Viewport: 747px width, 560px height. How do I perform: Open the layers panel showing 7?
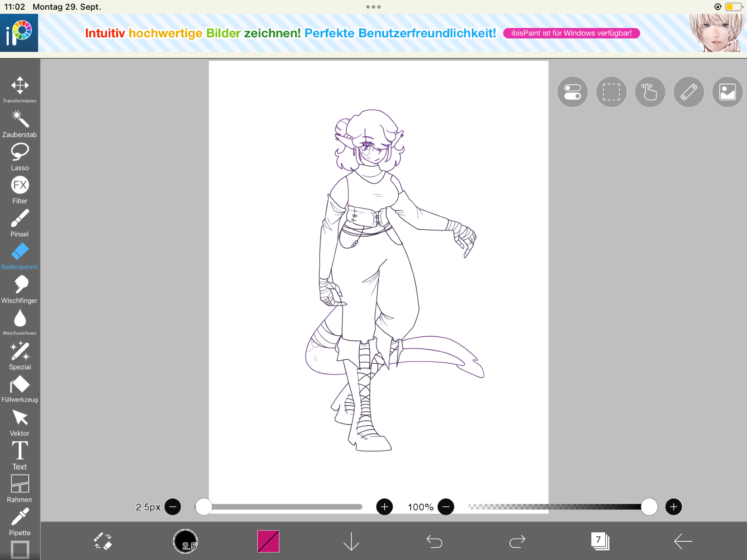(600, 541)
